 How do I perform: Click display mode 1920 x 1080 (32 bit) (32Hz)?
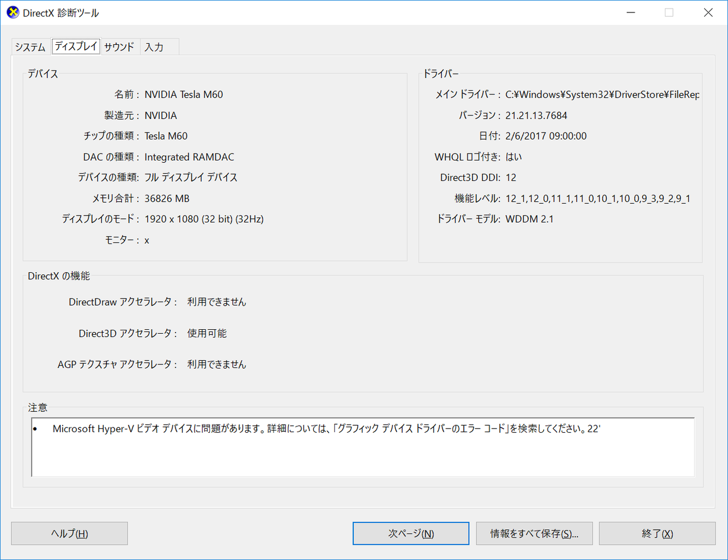tap(204, 219)
